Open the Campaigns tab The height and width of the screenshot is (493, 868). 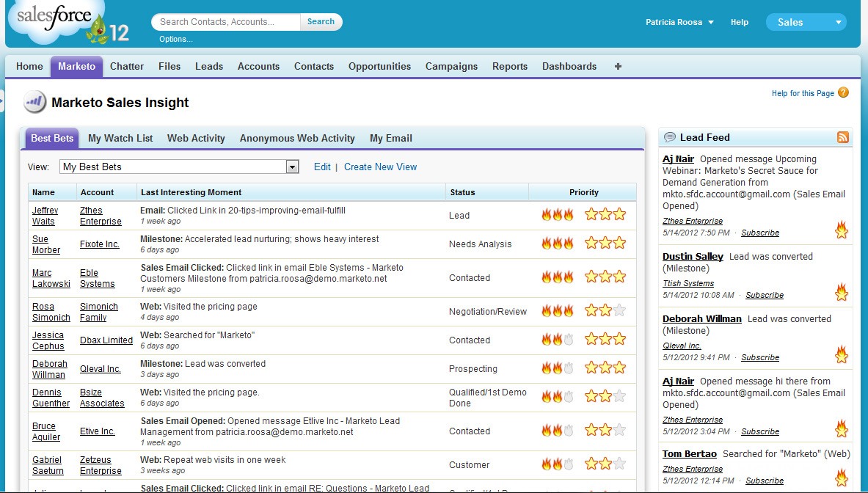[x=451, y=67]
